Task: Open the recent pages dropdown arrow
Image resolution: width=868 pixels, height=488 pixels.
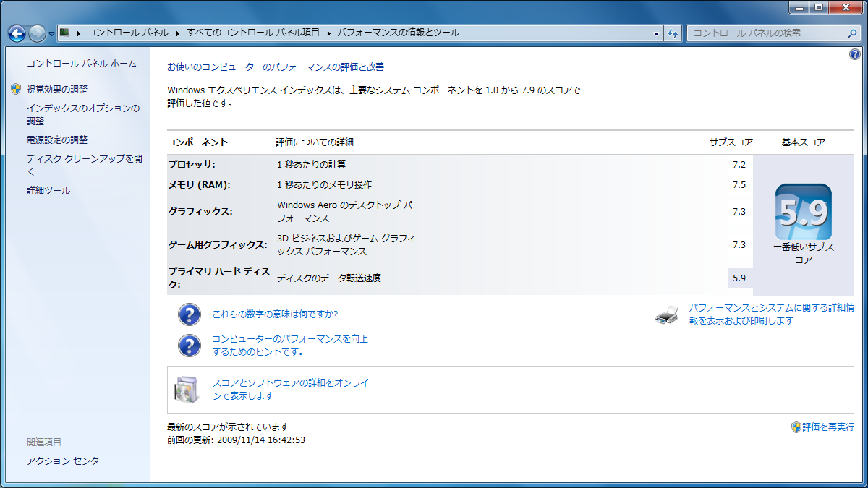Action: tap(51, 34)
